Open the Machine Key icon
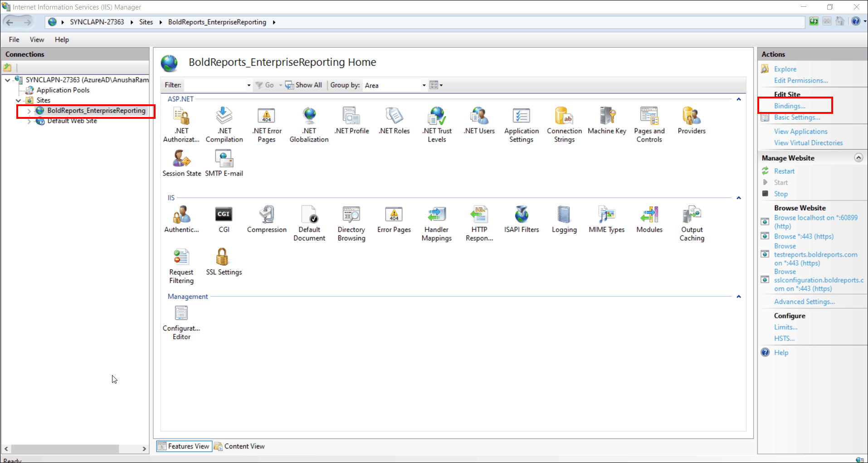The height and width of the screenshot is (463, 868). tap(607, 121)
